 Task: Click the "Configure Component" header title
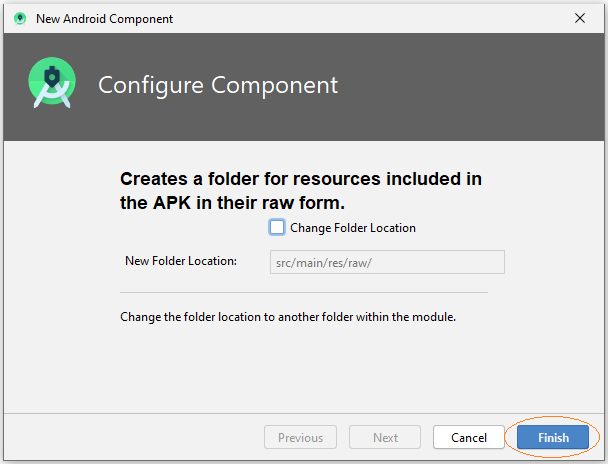pyautogui.click(x=218, y=85)
